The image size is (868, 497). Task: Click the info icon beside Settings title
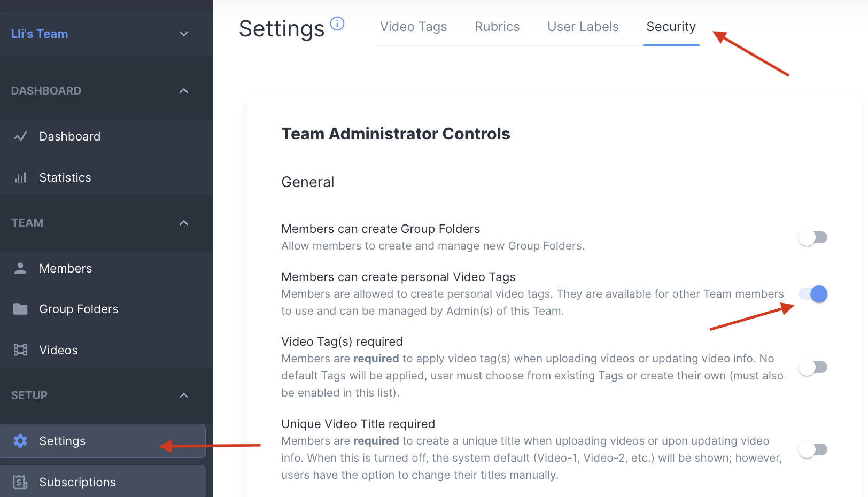pyautogui.click(x=337, y=24)
